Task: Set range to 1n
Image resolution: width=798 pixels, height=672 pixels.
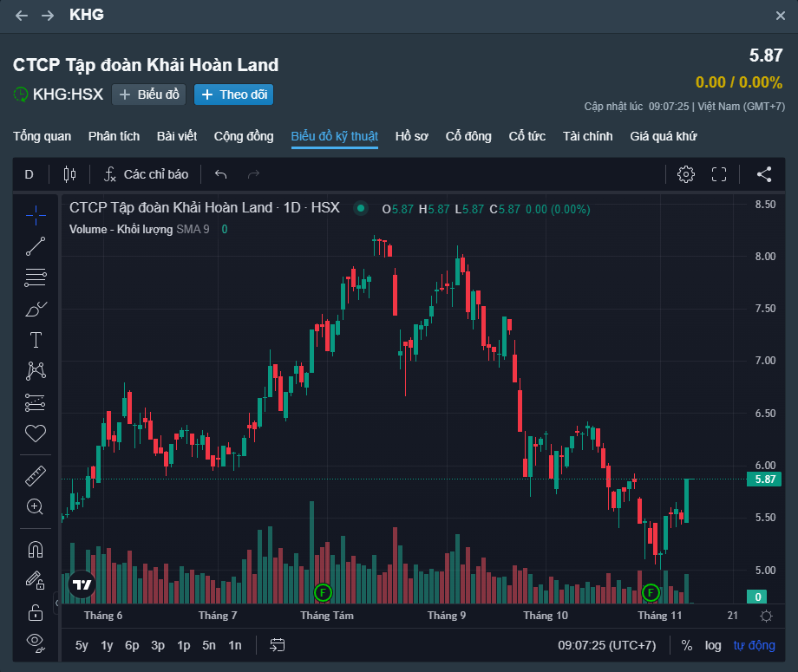Action: (x=235, y=645)
